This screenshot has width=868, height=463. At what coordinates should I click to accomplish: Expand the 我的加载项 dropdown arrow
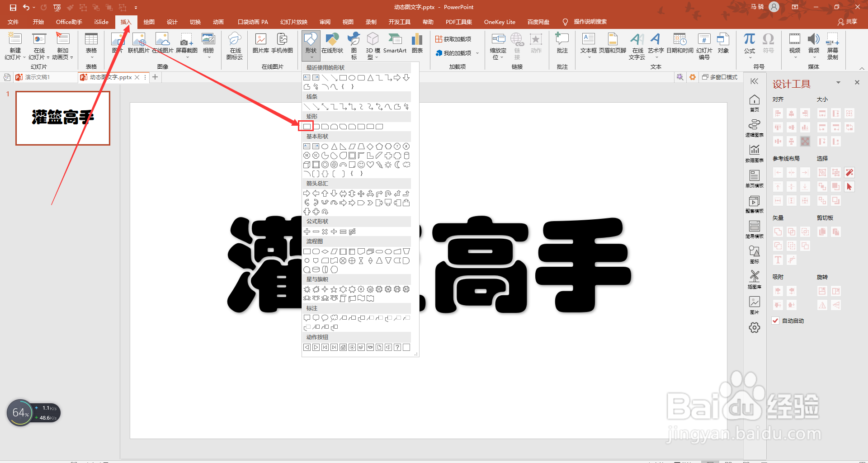tap(477, 53)
